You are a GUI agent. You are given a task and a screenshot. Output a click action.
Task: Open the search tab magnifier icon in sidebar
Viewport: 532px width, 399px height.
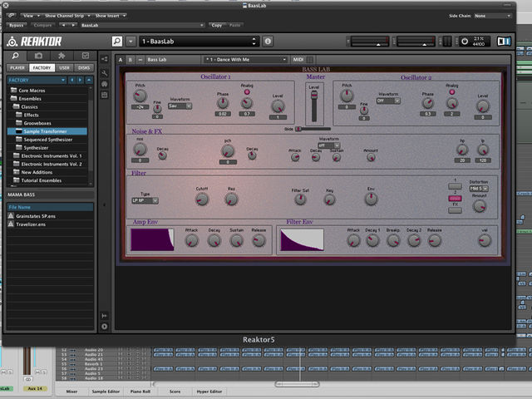(16, 56)
